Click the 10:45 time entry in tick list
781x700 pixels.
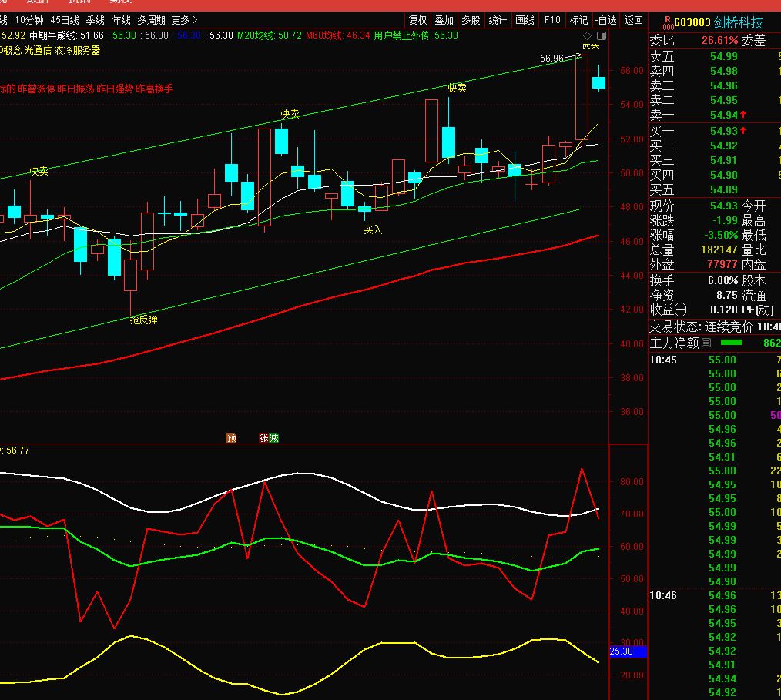tap(663, 360)
